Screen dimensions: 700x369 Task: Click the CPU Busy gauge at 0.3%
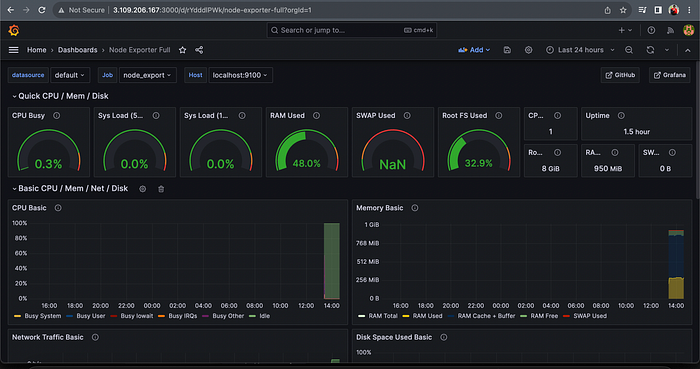[x=49, y=150]
